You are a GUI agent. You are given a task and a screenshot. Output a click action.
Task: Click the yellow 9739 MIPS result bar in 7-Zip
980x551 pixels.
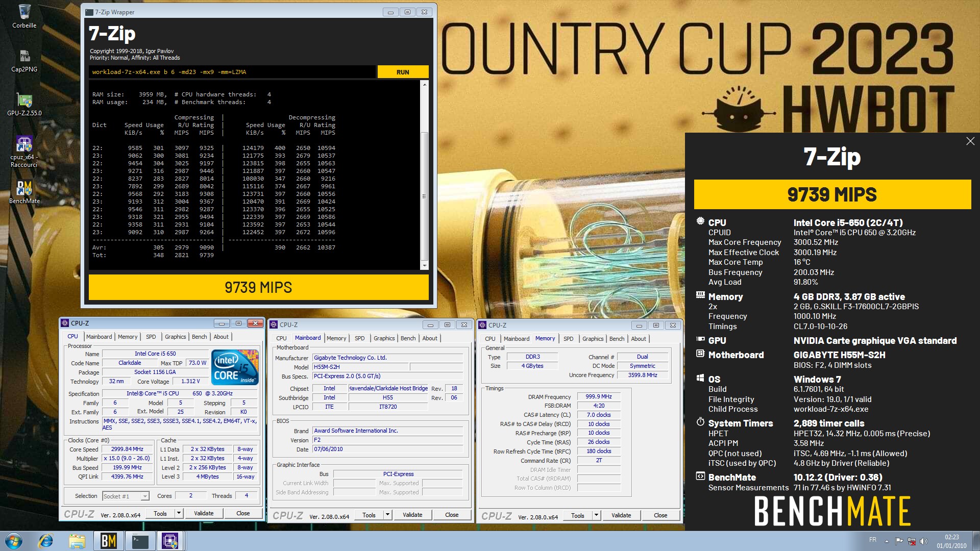tap(258, 287)
